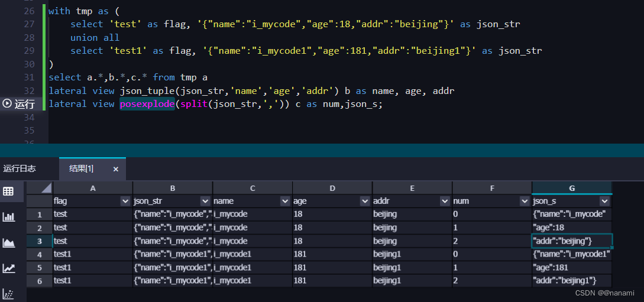Open the table grid view icon
Image resolution: width=644 pixels, height=302 pixels.
pyautogui.click(x=8, y=191)
